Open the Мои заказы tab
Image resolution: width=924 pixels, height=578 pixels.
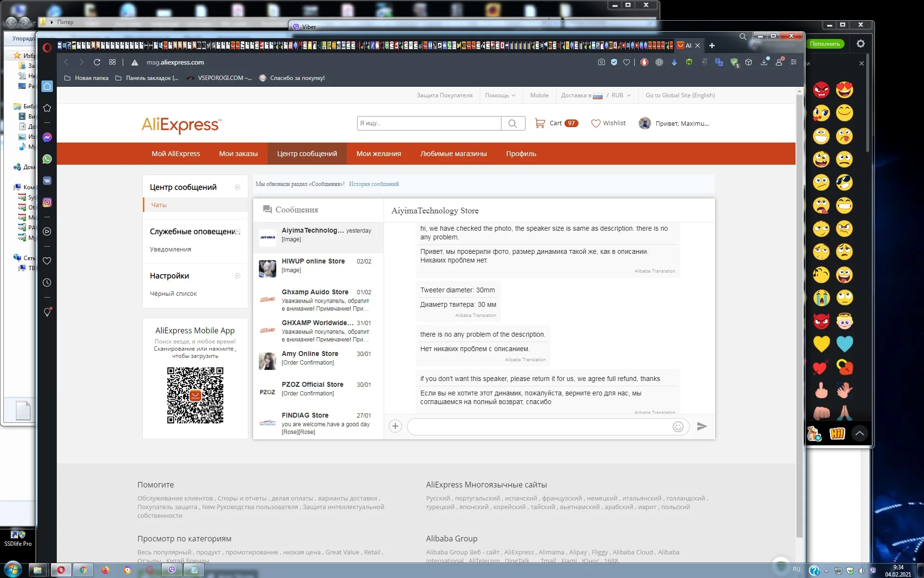point(238,154)
